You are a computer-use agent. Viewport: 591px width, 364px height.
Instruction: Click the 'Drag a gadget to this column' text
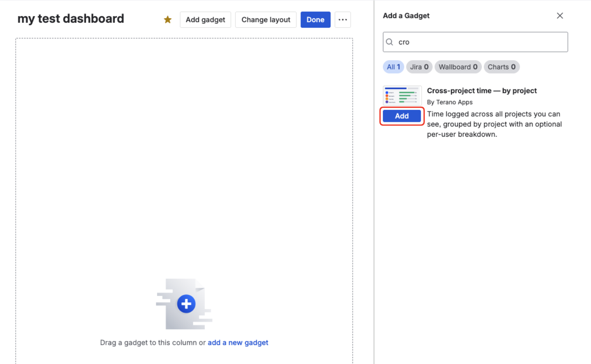152,343
